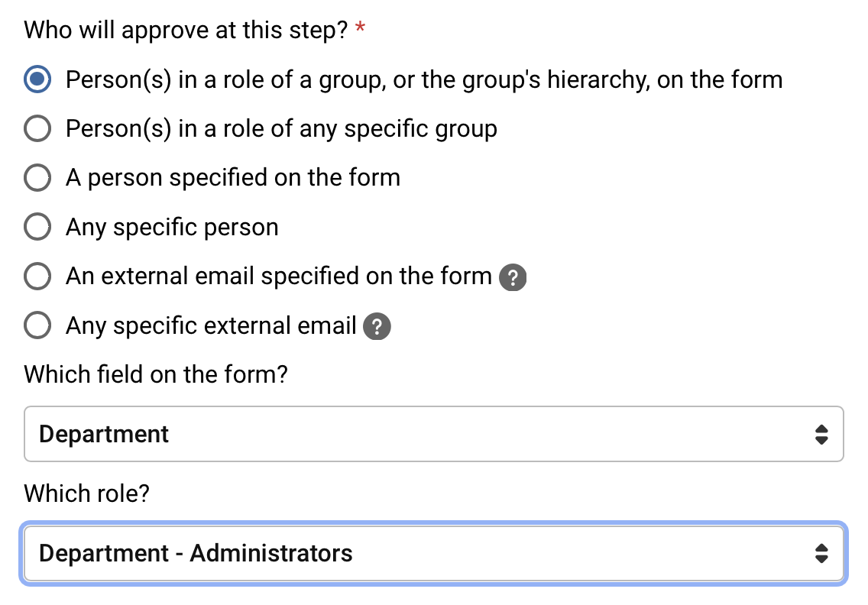Click the arrow stepper on the role select

click(x=821, y=554)
